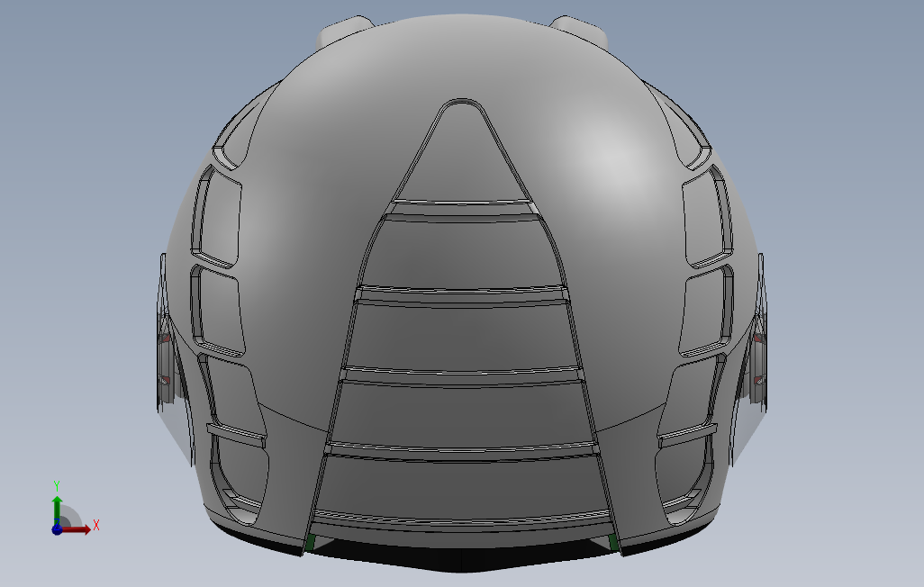Click the red X axis arrow
924x587 pixels.
point(77,529)
